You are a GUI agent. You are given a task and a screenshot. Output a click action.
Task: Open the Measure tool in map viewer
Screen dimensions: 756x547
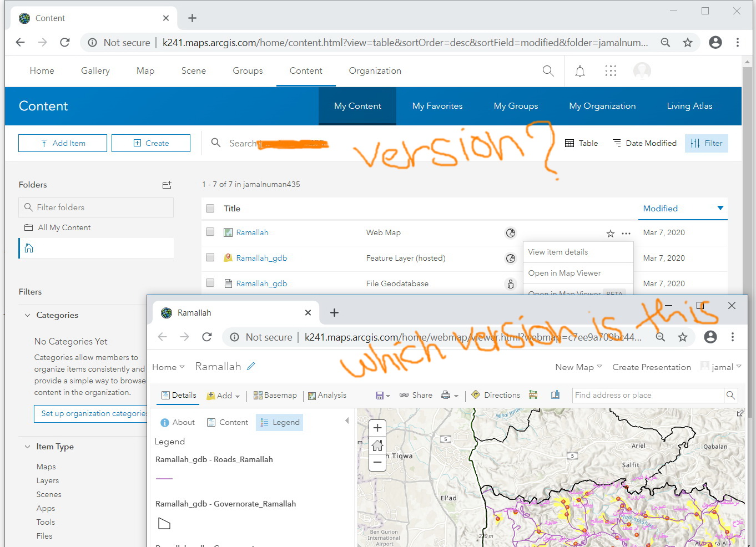click(x=533, y=395)
